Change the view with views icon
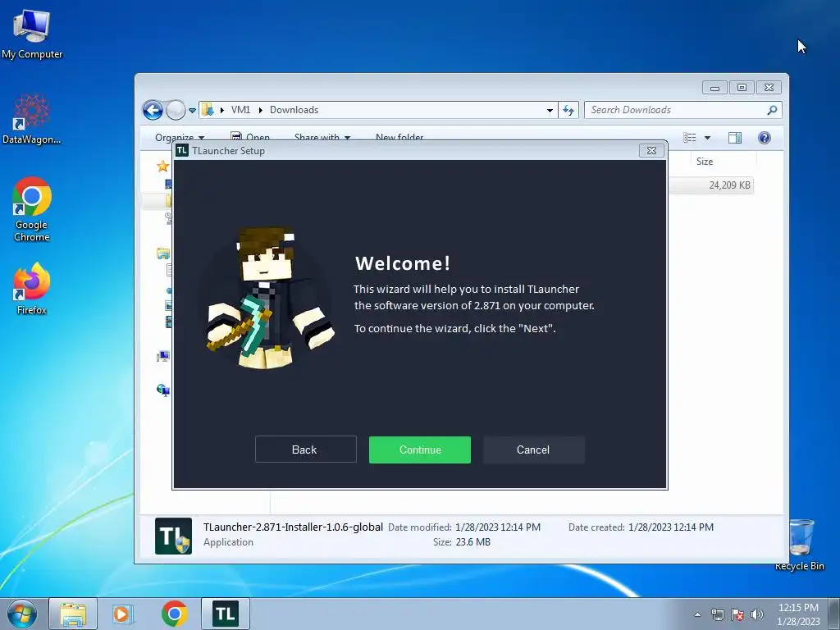The image size is (840, 630). coord(689,138)
